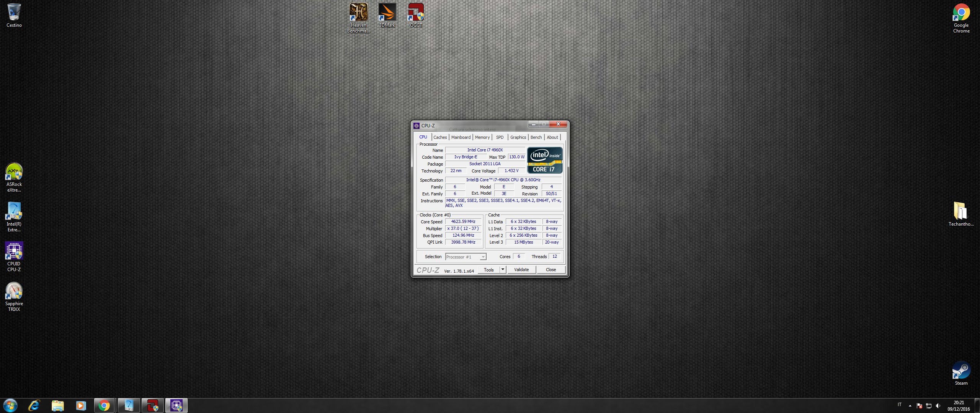
Task: Click the Specification field i7-4960X CPU @ 3.60GHz
Action: click(503, 180)
